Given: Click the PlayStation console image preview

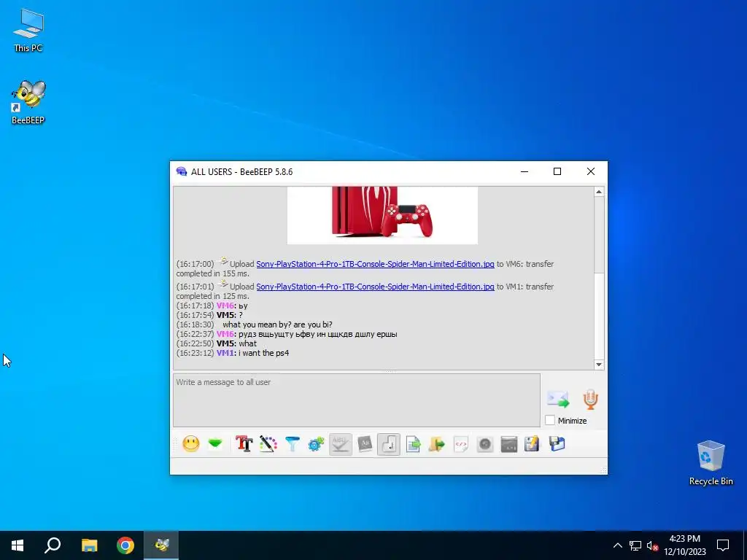Looking at the screenshot, I should coord(382,215).
